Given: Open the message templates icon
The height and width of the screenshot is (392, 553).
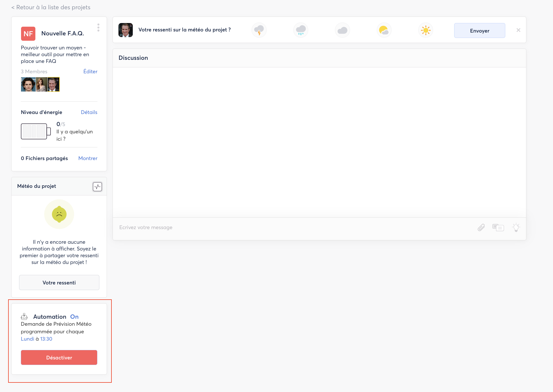Looking at the screenshot, I should (x=498, y=227).
